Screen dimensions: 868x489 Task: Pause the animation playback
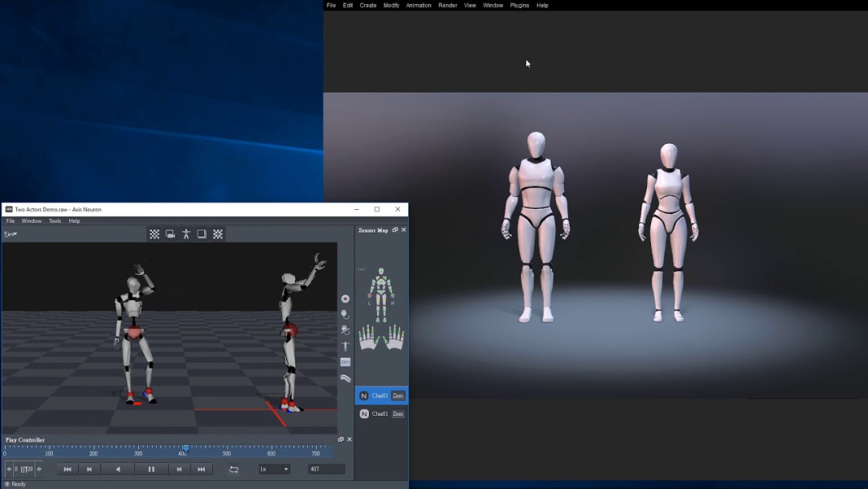[150, 469]
